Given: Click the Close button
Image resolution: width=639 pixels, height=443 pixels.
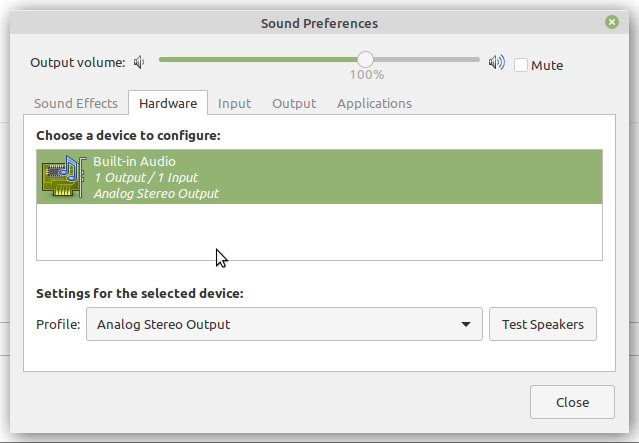Looking at the screenshot, I should tap(572, 402).
